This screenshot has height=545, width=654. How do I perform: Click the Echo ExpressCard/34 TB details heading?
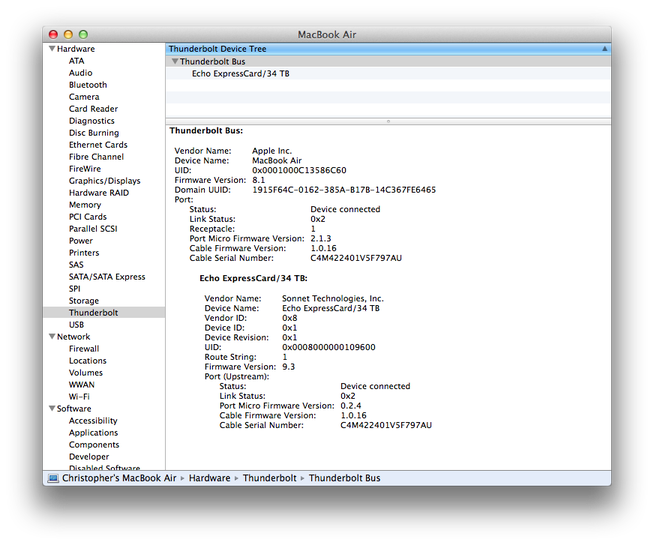point(253,279)
